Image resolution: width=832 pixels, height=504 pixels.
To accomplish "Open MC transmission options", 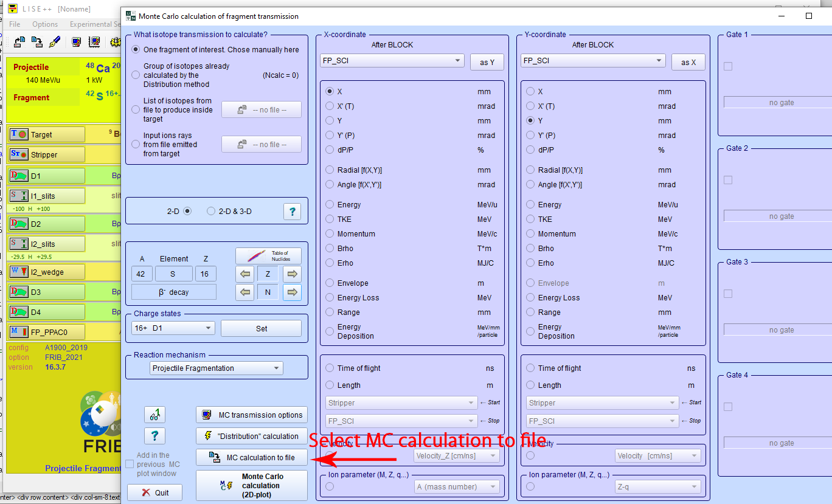I will pos(252,415).
